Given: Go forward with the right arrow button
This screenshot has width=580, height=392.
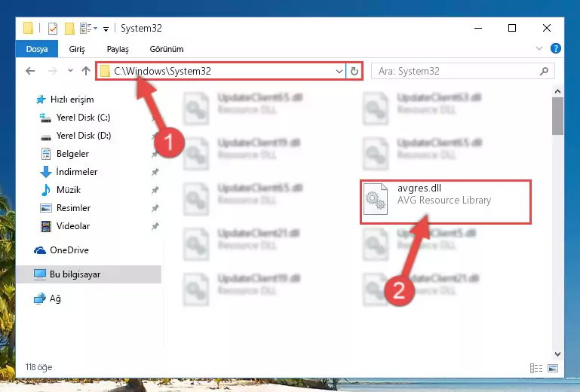Looking at the screenshot, I should [53, 71].
